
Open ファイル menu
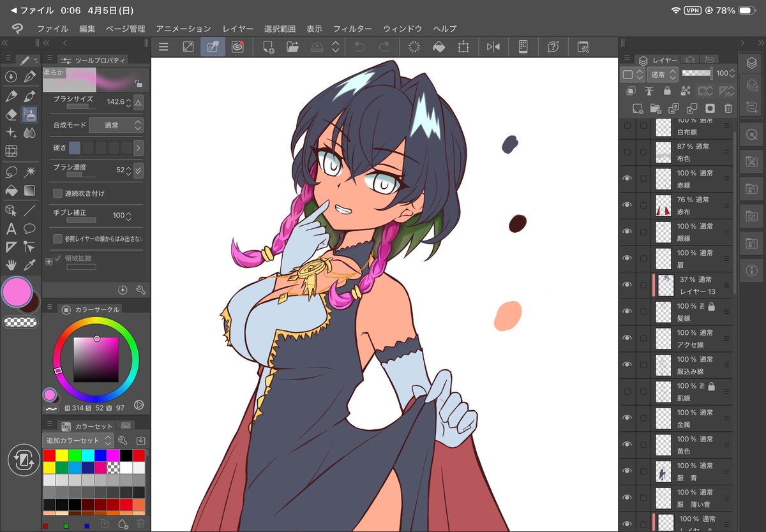click(52, 29)
